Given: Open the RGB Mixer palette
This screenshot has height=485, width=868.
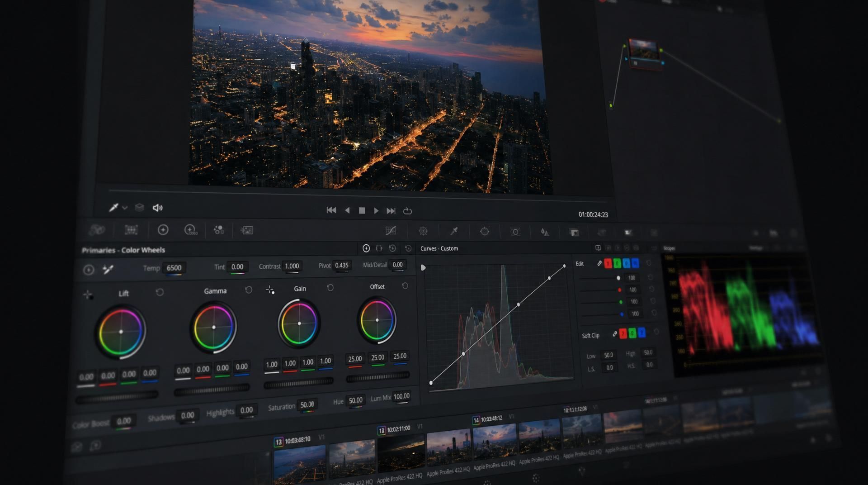Looking at the screenshot, I should pyautogui.click(x=219, y=230).
